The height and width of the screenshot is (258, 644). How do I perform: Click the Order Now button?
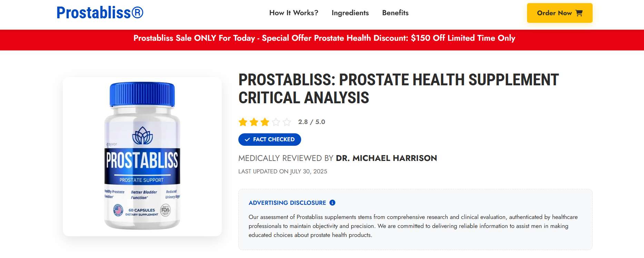[x=559, y=13]
